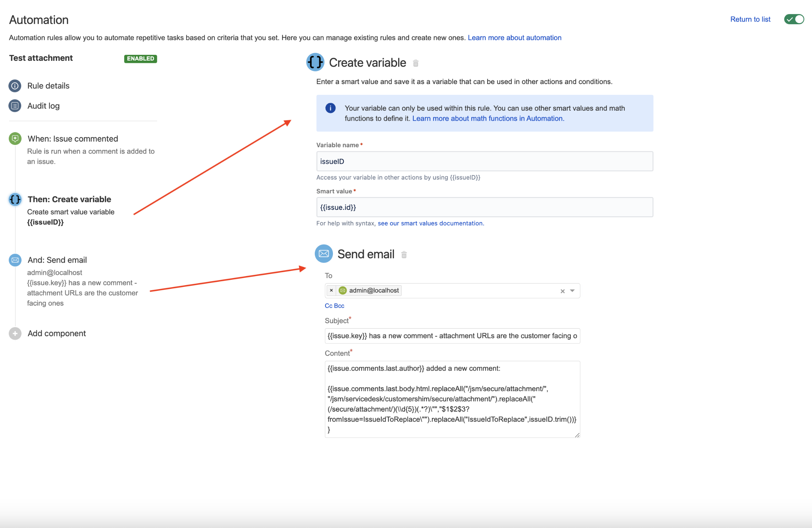Click the Rule details menu item
This screenshot has width=812, height=528.
(49, 85)
